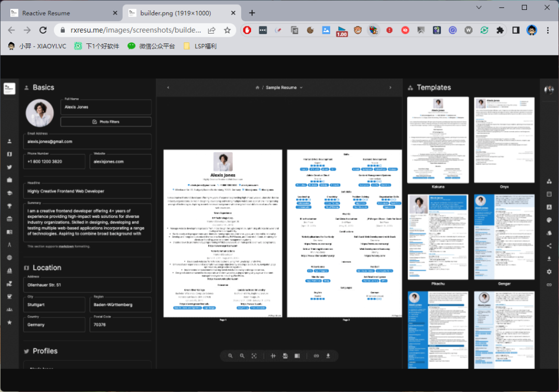
Task: Zoom out using the second magnifier toolbar icon
Action: click(242, 356)
